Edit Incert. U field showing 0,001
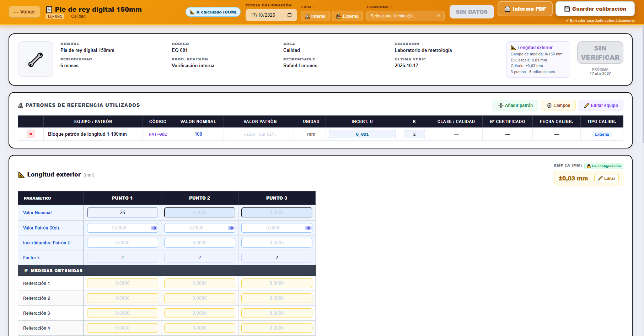Image resolution: width=644 pixels, height=336 pixels. pos(362,134)
